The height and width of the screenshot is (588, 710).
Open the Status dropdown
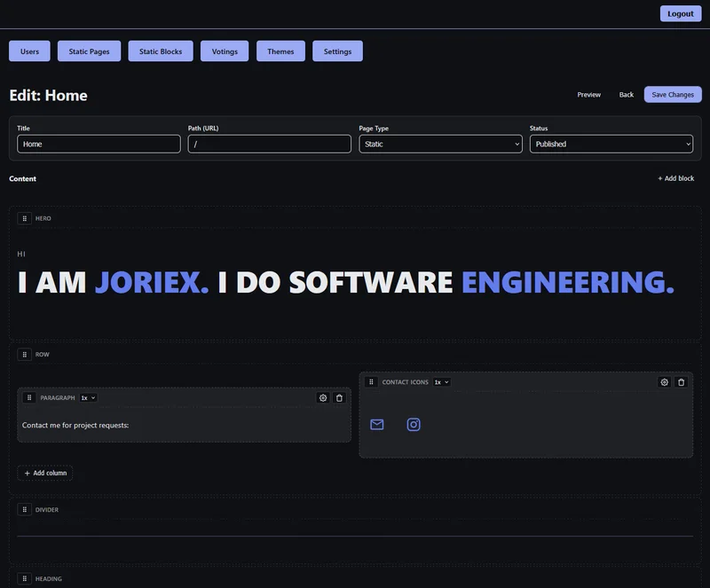click(x=611, y=144)
